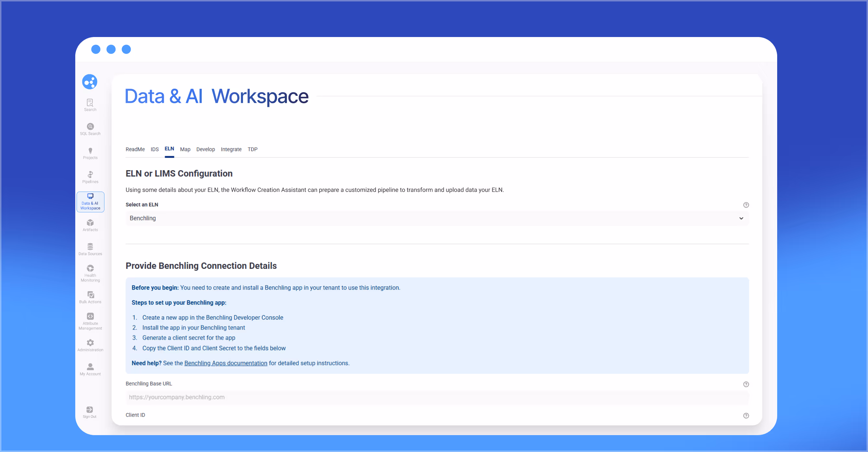
Task: Switch to the IDS tab
Action: coord(154,149)
